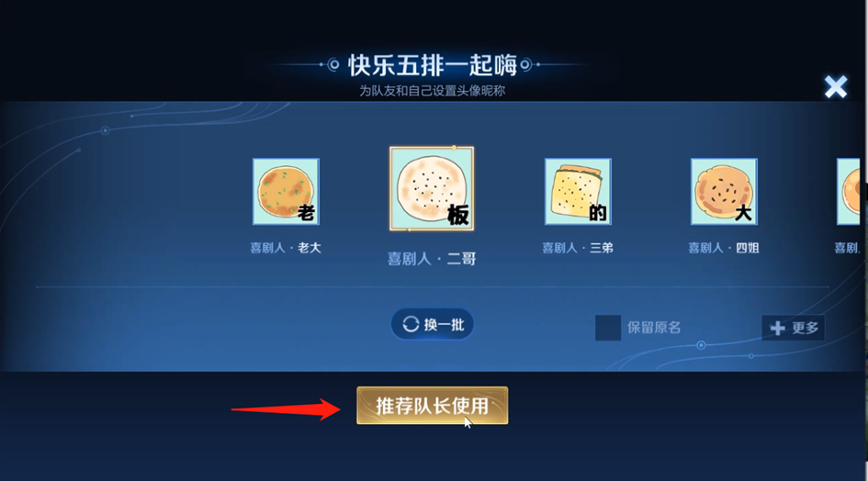Select the scallion pancake avatar marked 老
The image size is (868, 481).
click(x=286, y=192)
